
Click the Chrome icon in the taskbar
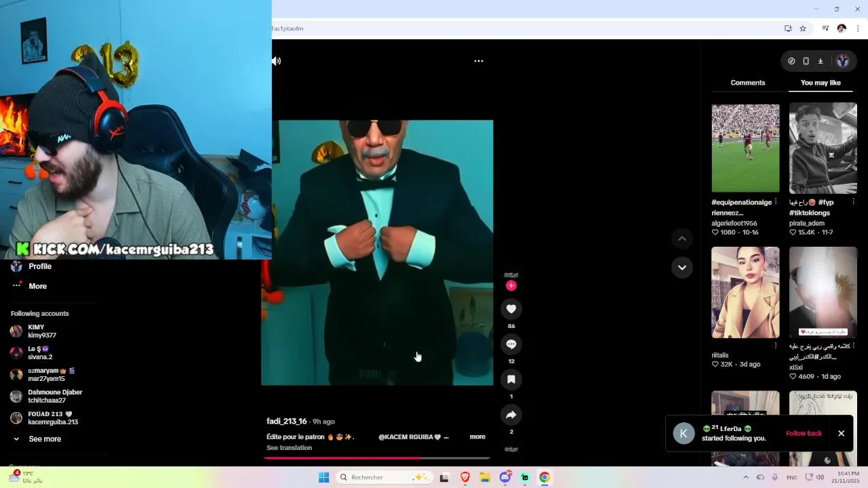click(544, 477)
